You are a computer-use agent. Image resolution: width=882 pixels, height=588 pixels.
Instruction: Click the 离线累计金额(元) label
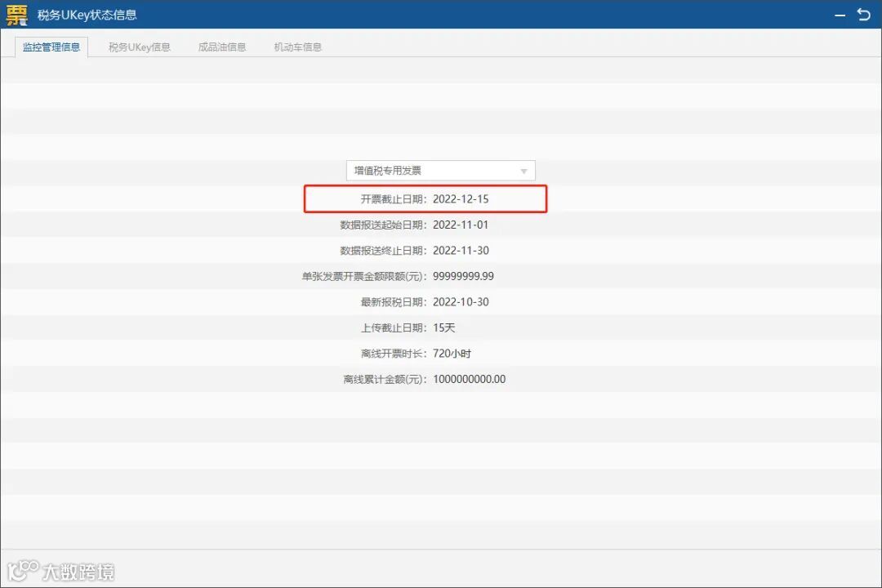[385, 379]
